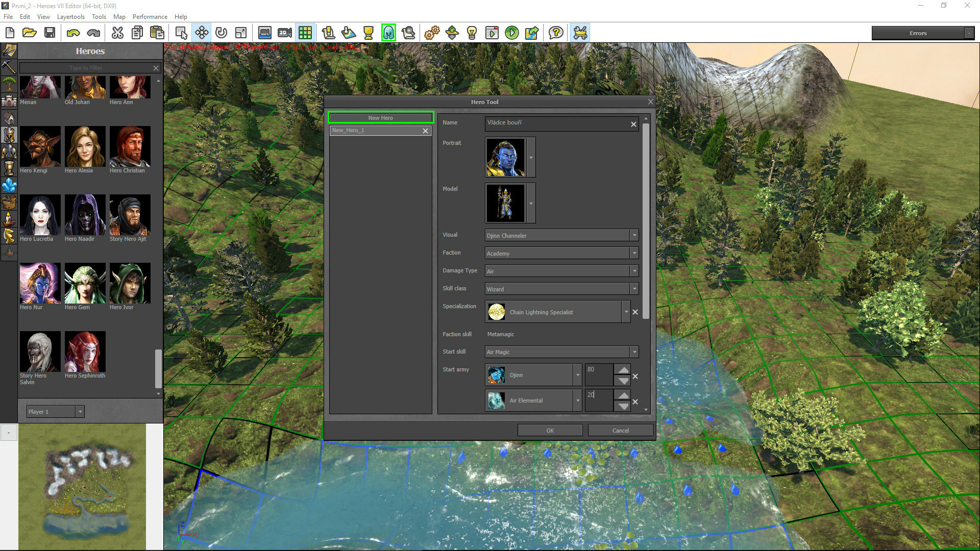Open the View menu

[x=43, y=16]
